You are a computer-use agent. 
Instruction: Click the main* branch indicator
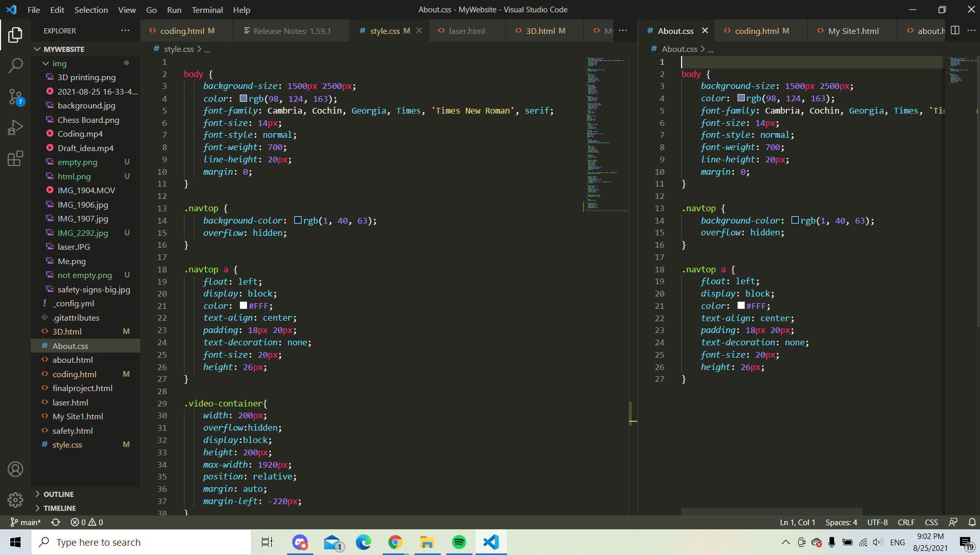tap(25, 522)
